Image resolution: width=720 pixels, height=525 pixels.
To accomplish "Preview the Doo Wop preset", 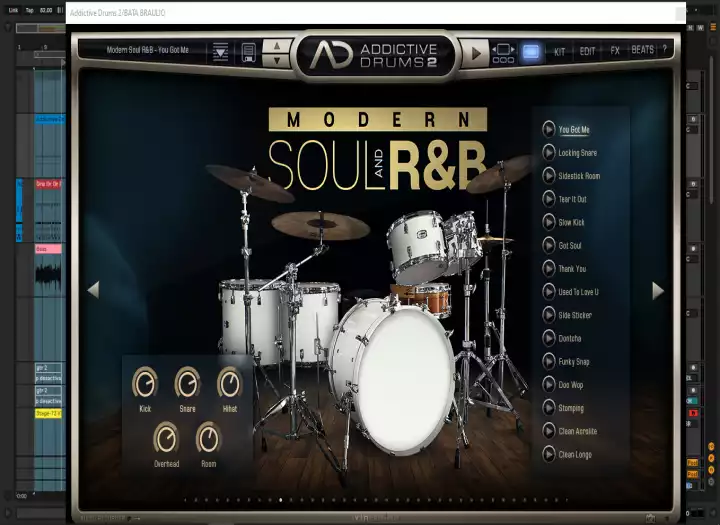I will pos(548,385).
